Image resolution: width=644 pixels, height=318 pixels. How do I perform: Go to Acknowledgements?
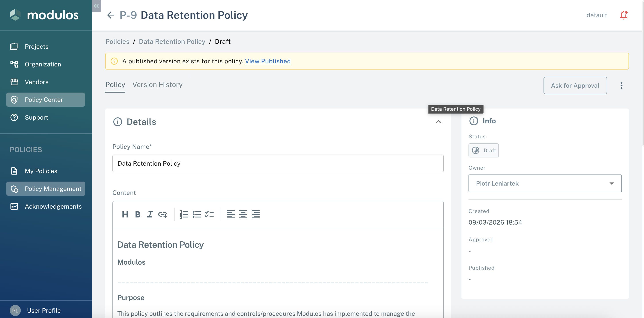[x=53, y=206]
